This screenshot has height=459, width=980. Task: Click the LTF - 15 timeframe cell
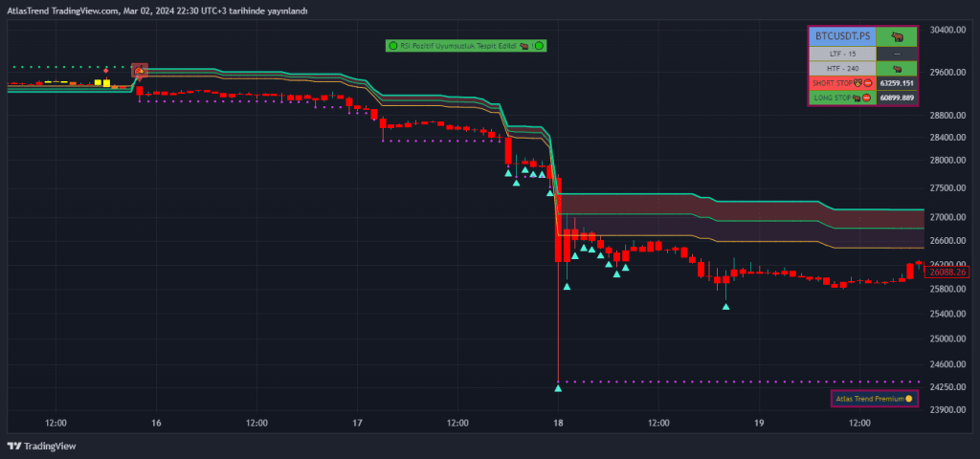pyautogui.click(x=842, y=54)
